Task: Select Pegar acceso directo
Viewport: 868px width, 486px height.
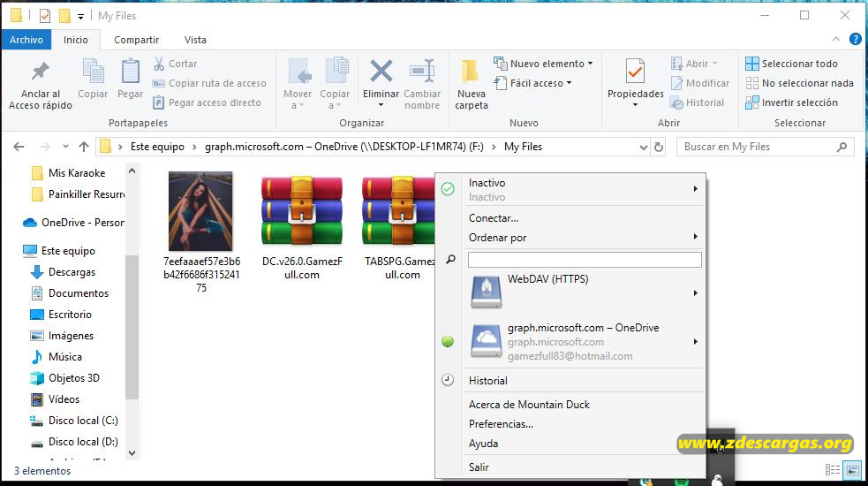Action: pos(207,103)
